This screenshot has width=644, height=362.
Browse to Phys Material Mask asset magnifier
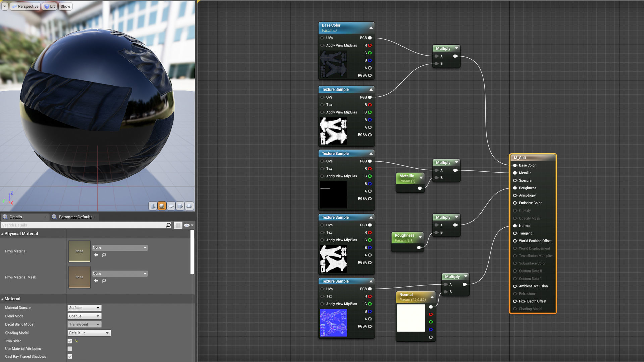[x=104, y=281]
